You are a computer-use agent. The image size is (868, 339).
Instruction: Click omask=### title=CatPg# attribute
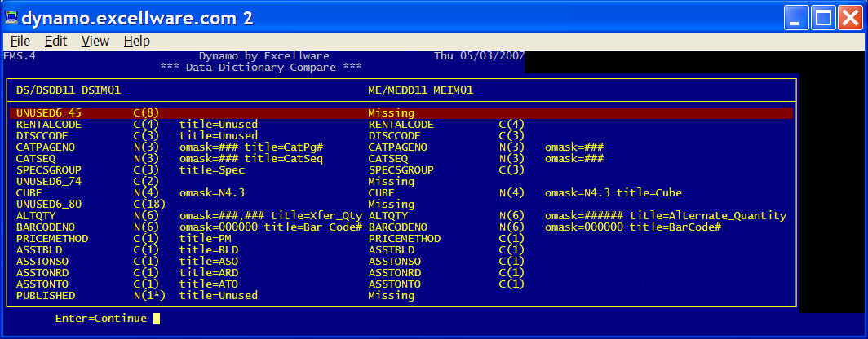click(x=251, y=147)
